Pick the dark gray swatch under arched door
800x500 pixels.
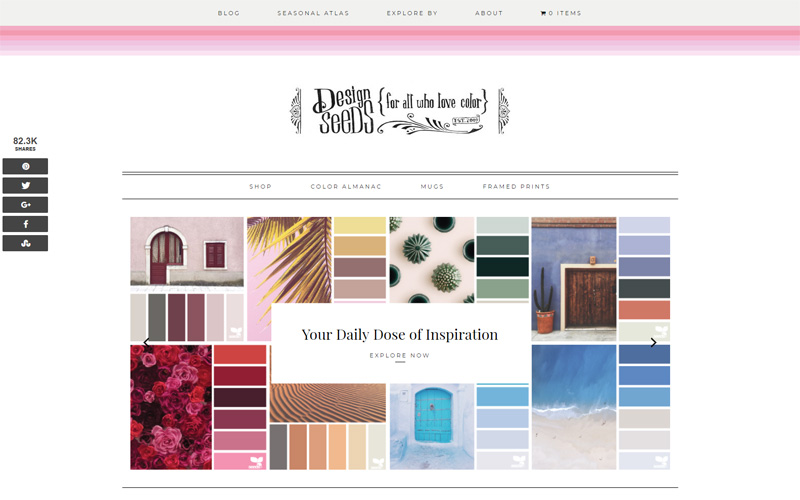[x=157, y=317]
